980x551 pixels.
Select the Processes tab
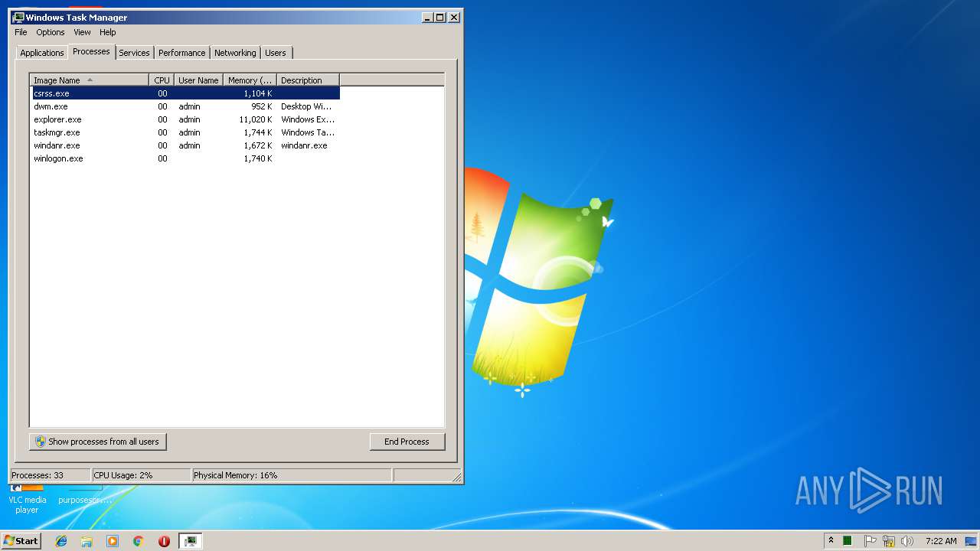(x=91, y=51)
